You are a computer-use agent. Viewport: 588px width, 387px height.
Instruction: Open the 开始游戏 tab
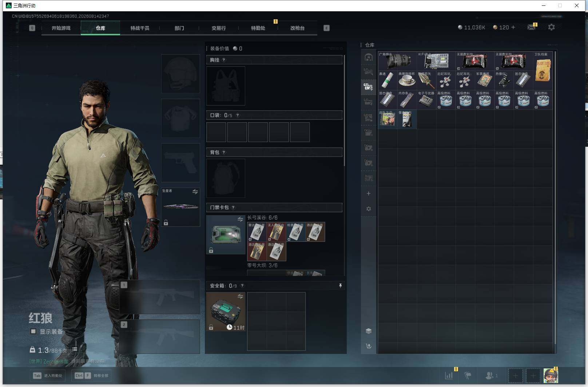pyautogui.click(x=61, y=28)
